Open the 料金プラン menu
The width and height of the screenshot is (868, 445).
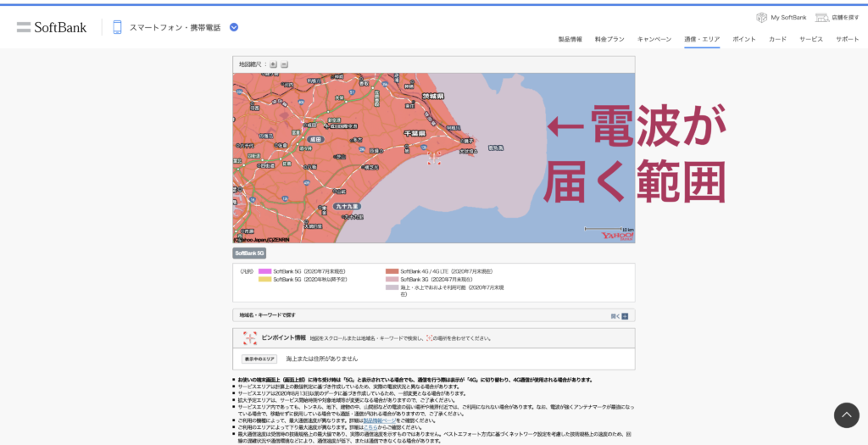pyautogui.click(x=609, y=39)
